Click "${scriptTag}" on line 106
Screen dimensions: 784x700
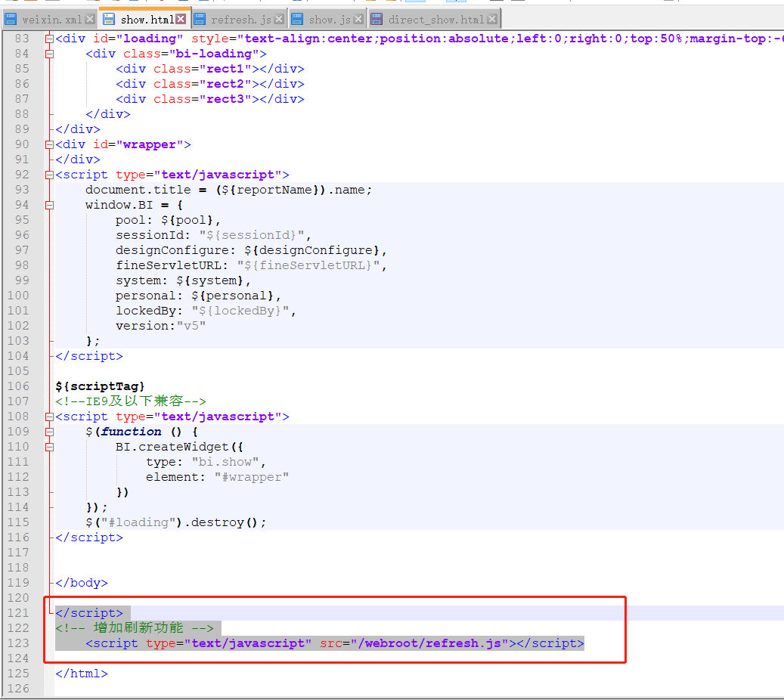coord(100,386)
